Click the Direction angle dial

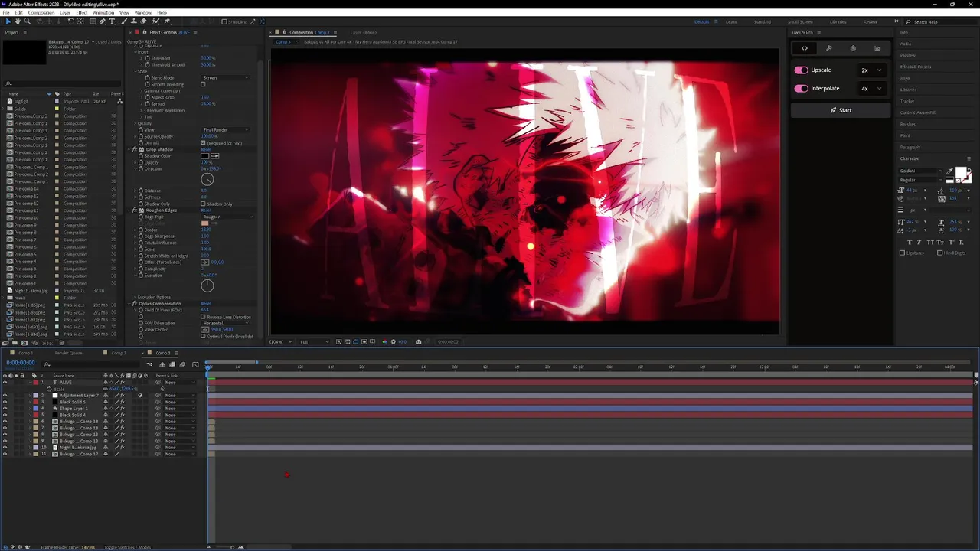click(x=207, y=180)
